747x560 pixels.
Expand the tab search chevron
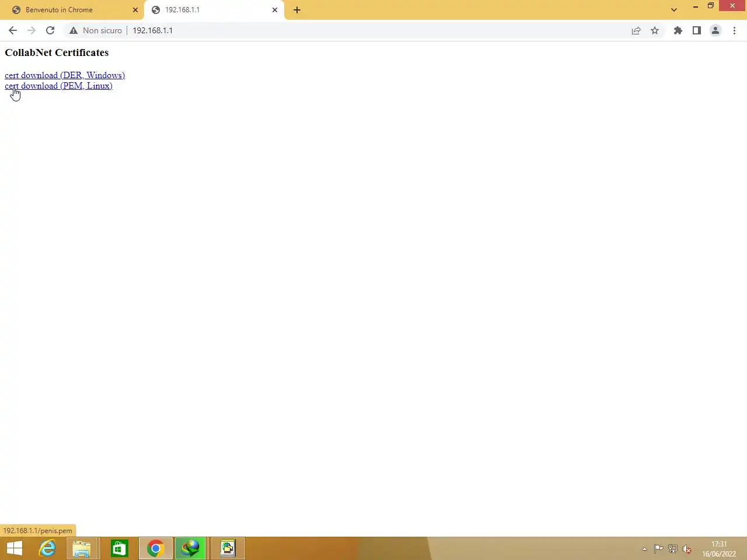click(674, 10)
